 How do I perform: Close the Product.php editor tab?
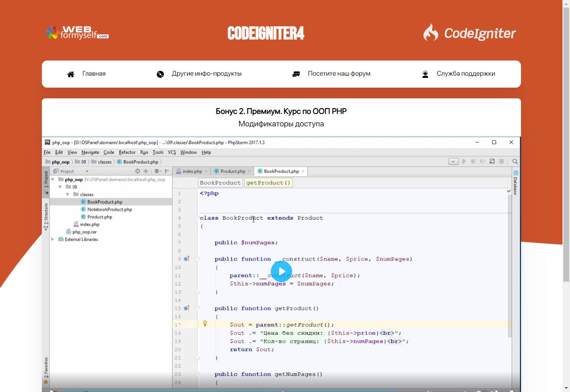click(249, 171)
